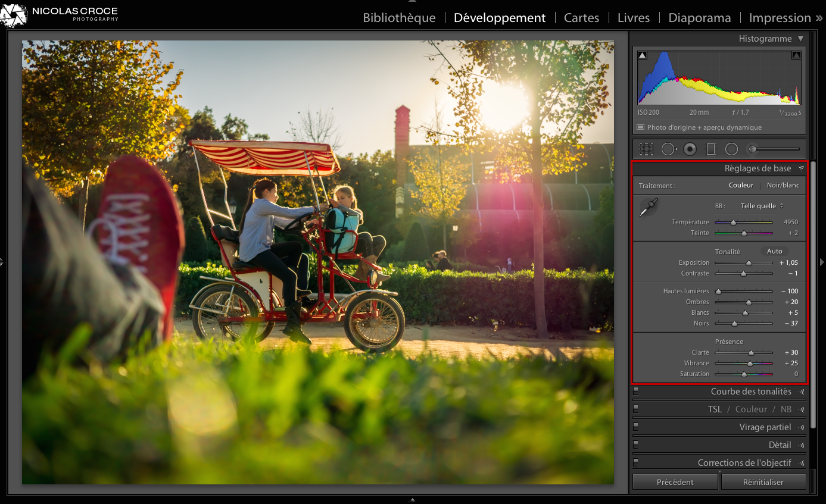Select the Radial filter tool

pyautogui.click(x=731, y=149)
